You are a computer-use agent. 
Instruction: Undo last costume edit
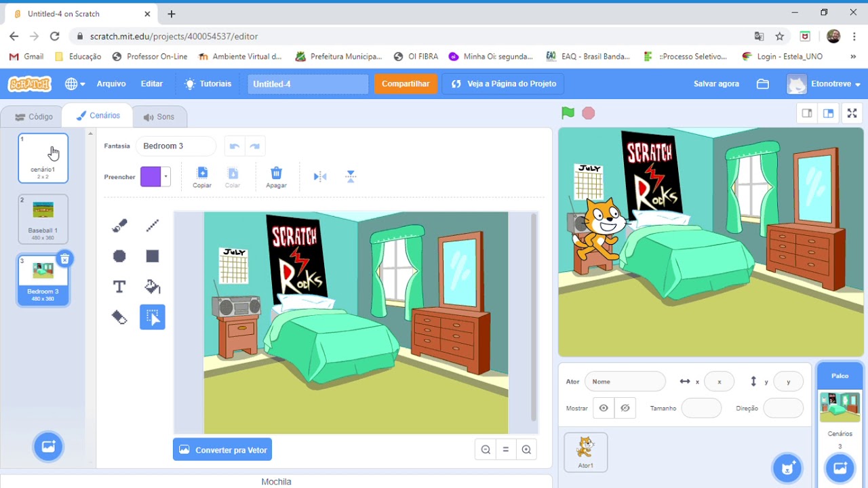235,146
